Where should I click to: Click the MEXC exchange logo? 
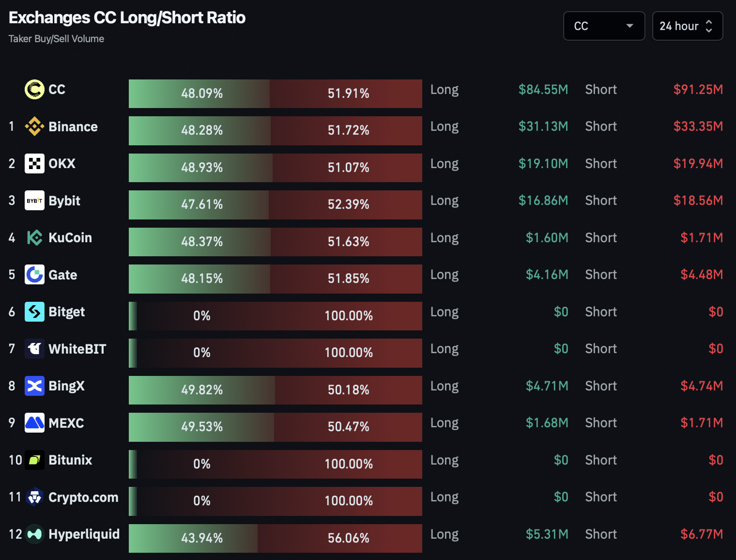point(34,423)
